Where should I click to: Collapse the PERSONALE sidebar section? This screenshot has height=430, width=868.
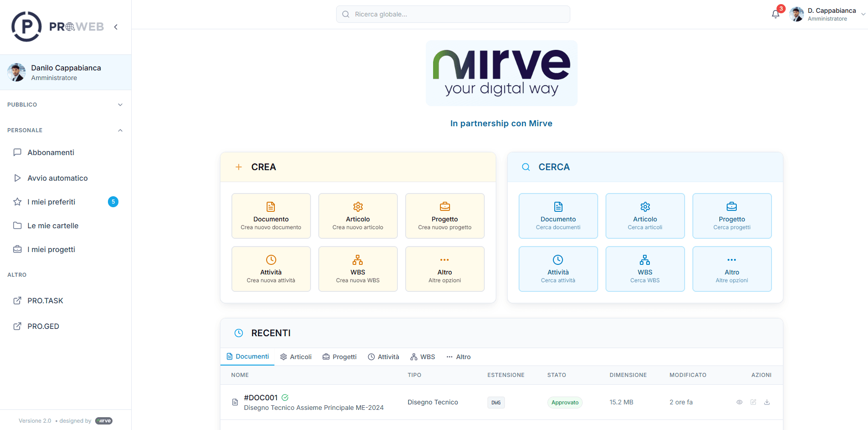(x=65, y=130)
